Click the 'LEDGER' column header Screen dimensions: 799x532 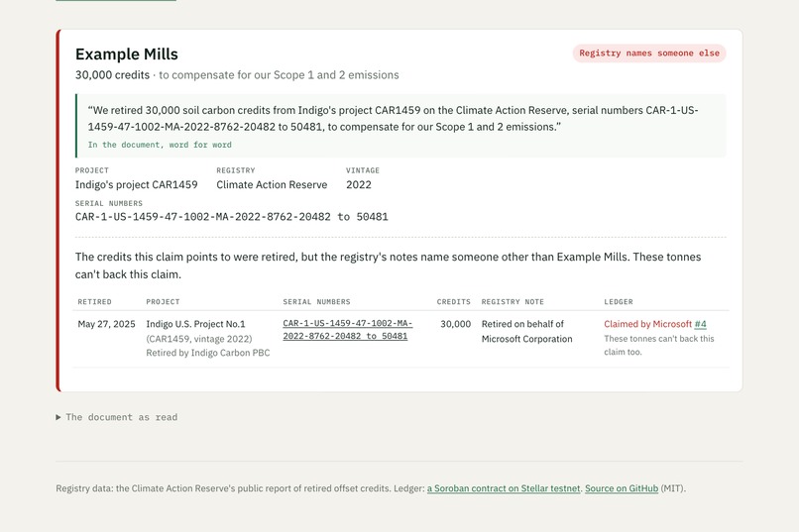(619, 302)
